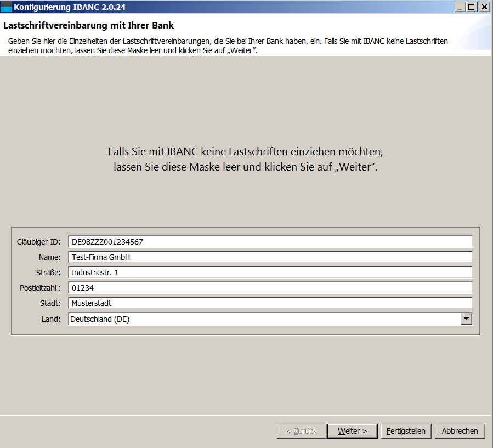Open the Land dropdown arrow
Image resolution: width=493 pixels, height=448 pixels.
coord(467,319)
